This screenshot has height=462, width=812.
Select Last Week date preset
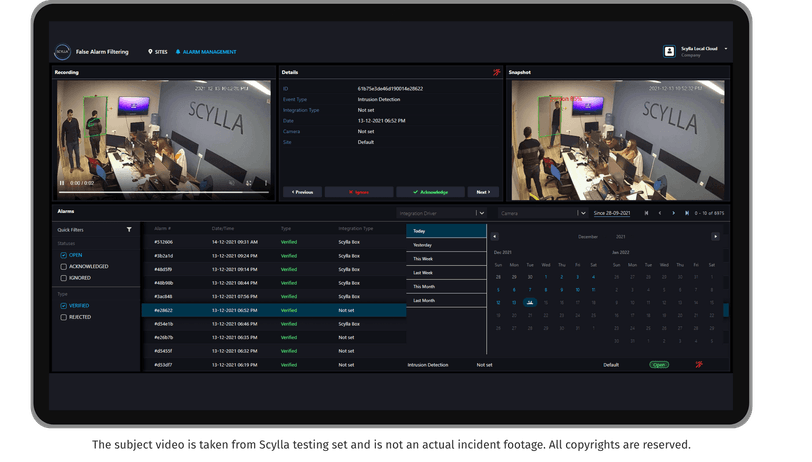446,272
